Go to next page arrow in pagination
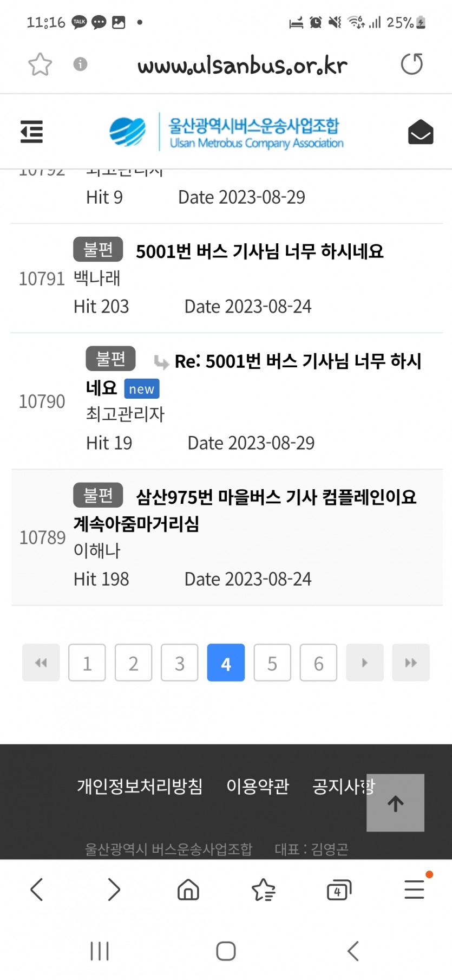This screenshot has width=452, height=980. click(365, 663)
